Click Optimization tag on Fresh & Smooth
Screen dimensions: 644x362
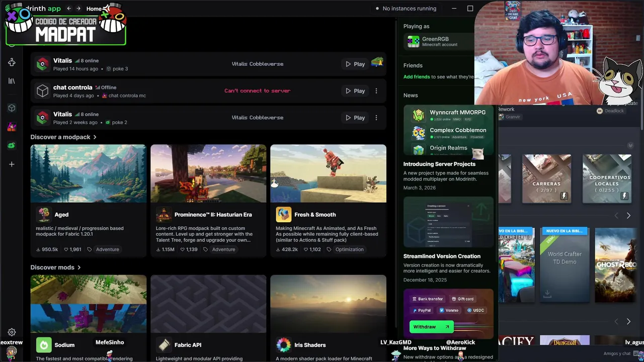349,249
